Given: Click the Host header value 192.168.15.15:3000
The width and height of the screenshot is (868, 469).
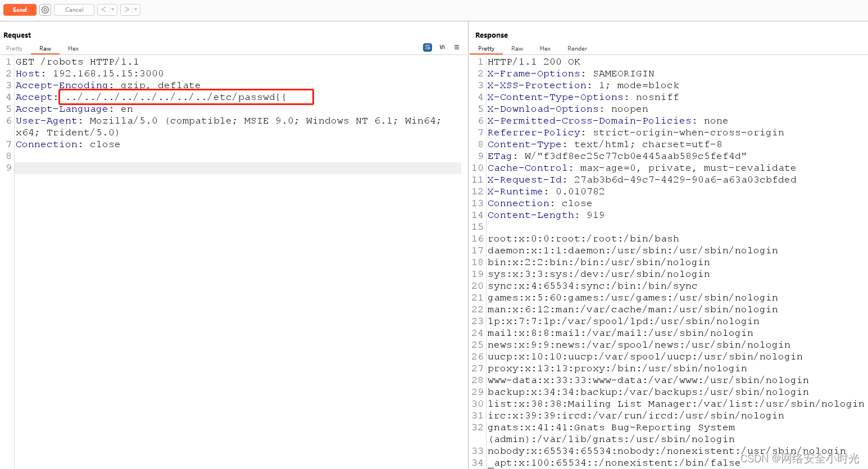Looking at the screenshot, I should [108, 74].
